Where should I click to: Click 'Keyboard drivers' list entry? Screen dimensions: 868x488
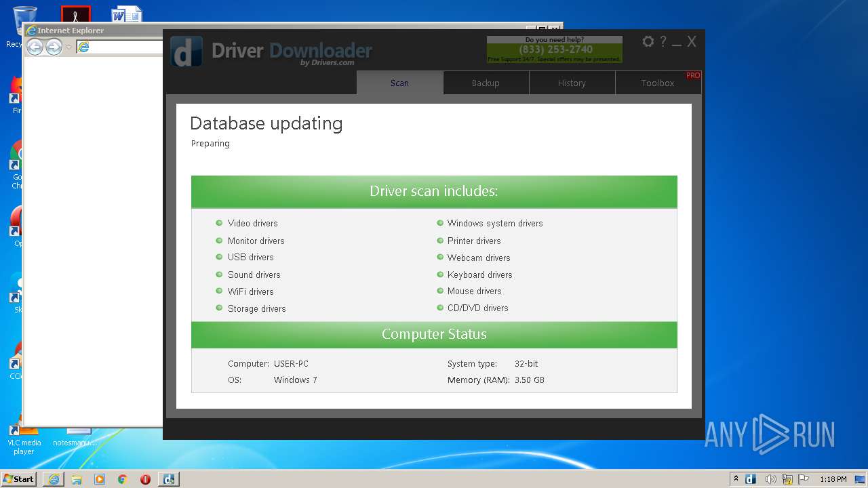(479, 274)
